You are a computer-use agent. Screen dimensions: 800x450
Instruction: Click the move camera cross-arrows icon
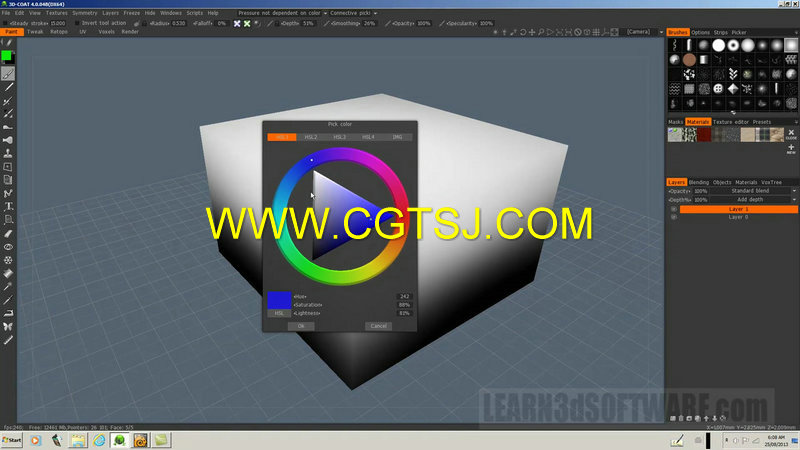pyautogui.click(x=532, y=32)
